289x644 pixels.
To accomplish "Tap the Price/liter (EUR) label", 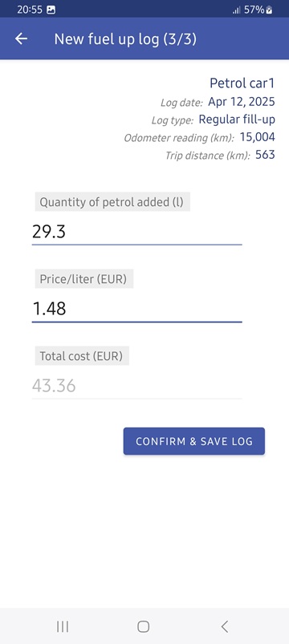I will coord(84,279).
